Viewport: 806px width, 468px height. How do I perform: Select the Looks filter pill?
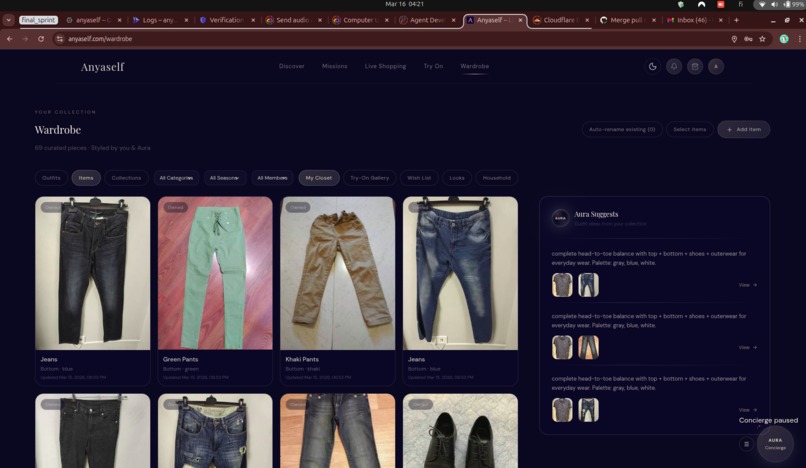point(456,178)
